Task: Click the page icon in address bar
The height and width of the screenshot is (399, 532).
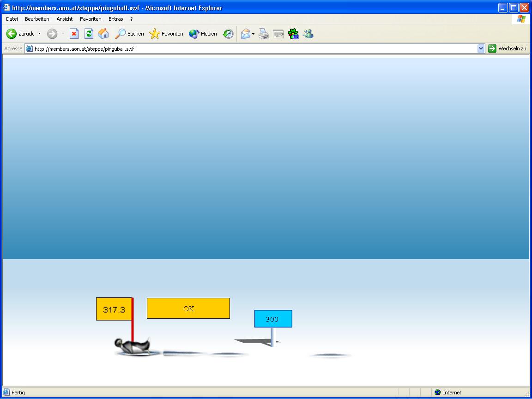Action: coord(30,48)
